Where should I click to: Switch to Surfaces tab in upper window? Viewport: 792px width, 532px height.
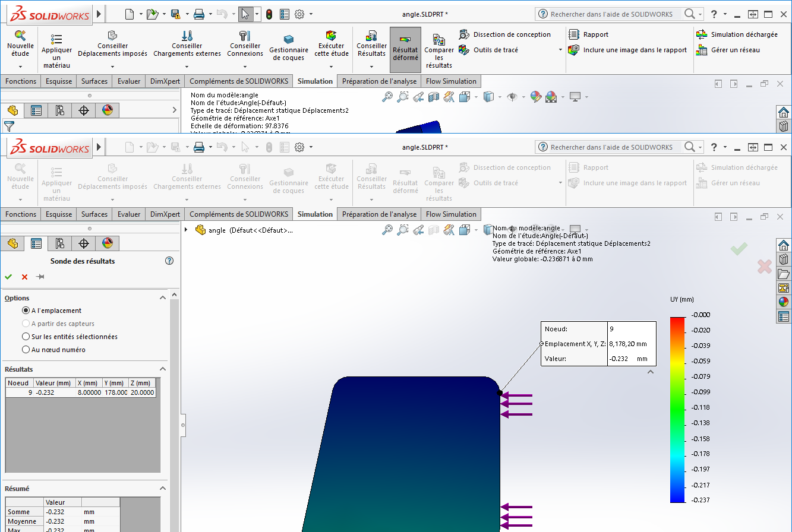94,81
